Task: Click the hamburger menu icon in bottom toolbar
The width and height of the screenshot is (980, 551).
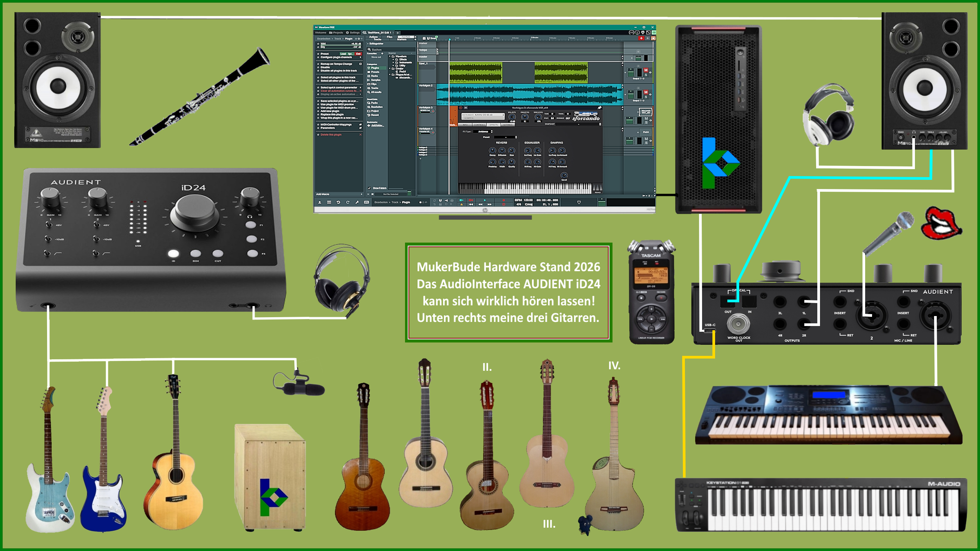Action: pyautogui.click(x=329, y=202)
